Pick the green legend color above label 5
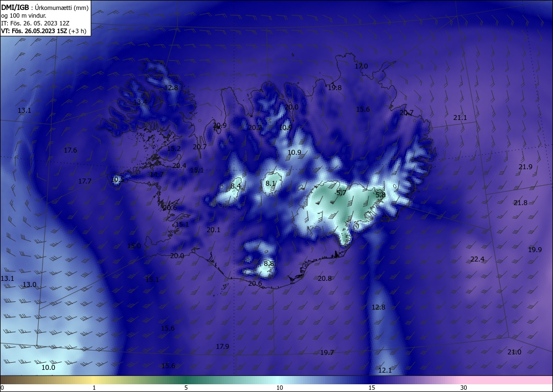The image size is (553, 392). [186, 380]
